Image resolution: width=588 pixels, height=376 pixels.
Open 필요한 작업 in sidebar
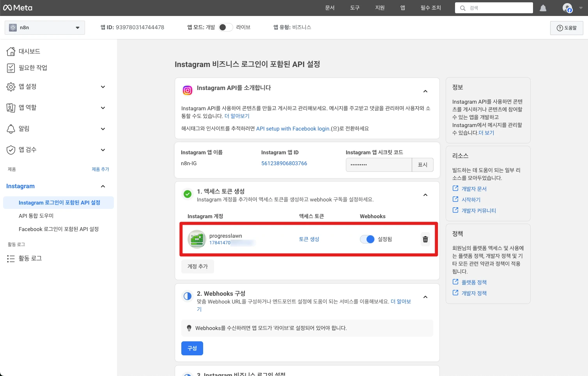point(33,68)
